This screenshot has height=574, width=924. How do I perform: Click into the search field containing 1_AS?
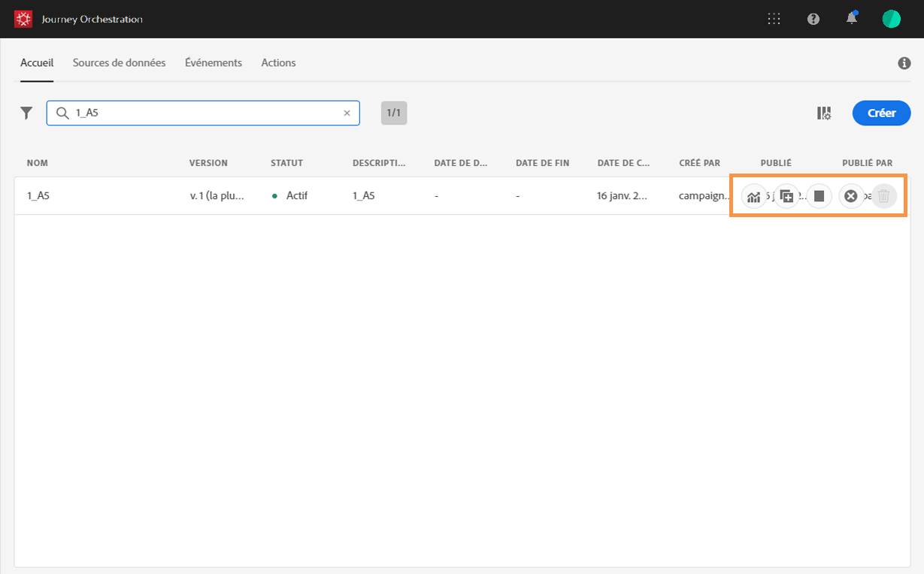tap(203, 113)
